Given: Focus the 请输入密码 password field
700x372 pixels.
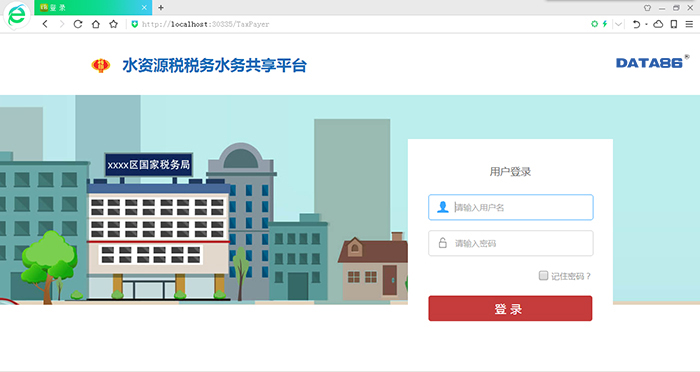Looking at the screenshot, I should [x=511, y=243].
